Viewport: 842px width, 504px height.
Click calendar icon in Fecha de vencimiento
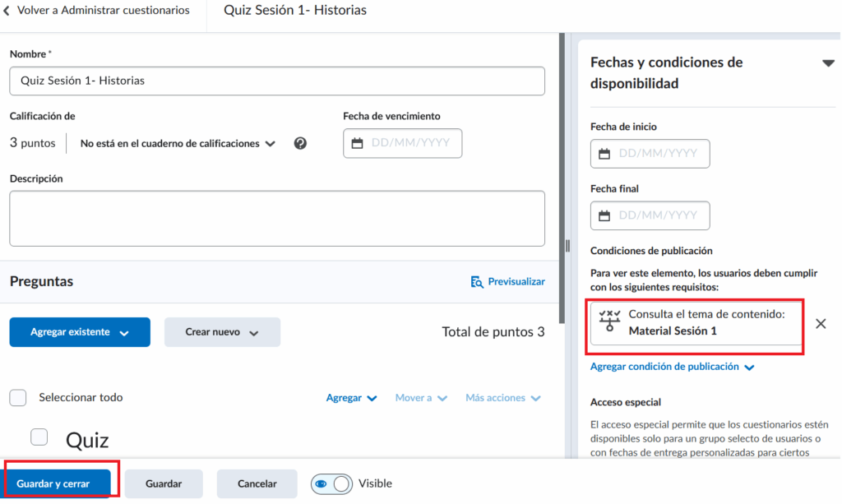pyautogui.click(x=357, y=143)
